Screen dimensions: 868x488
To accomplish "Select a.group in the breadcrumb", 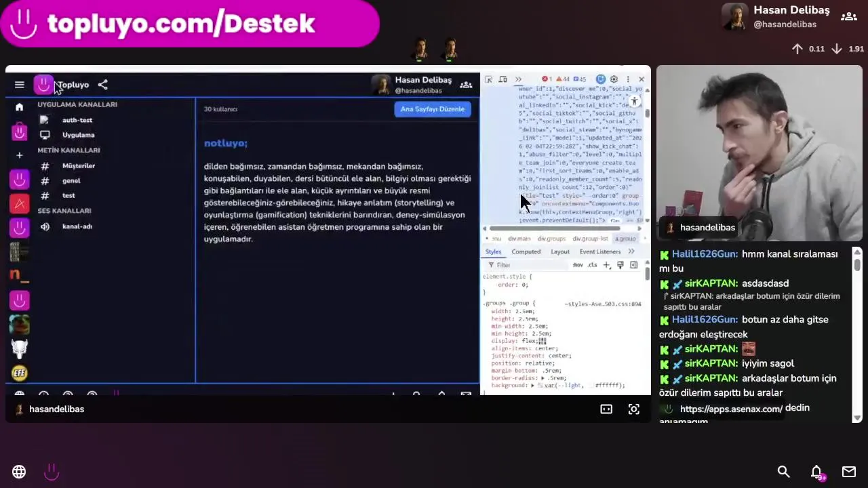I will [625, 239].
